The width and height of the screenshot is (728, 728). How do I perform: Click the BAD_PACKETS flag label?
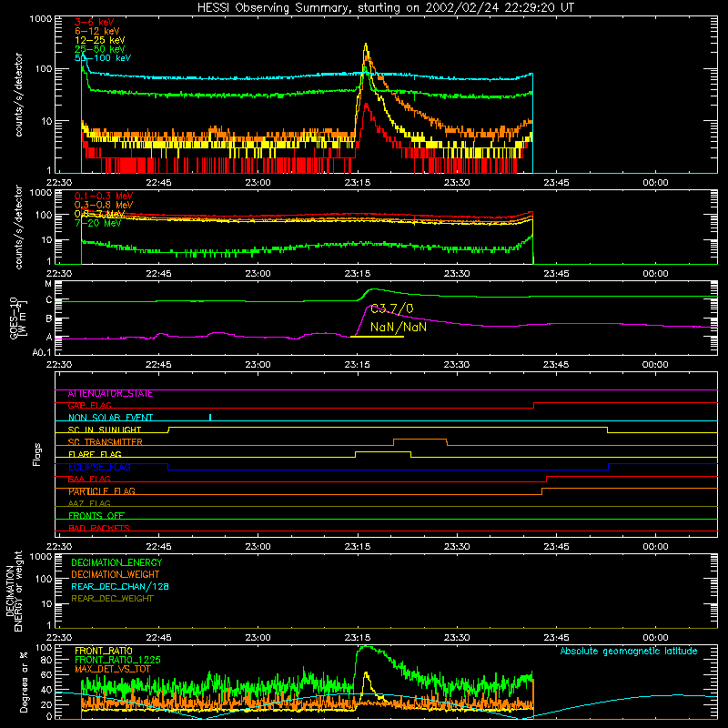99,528
